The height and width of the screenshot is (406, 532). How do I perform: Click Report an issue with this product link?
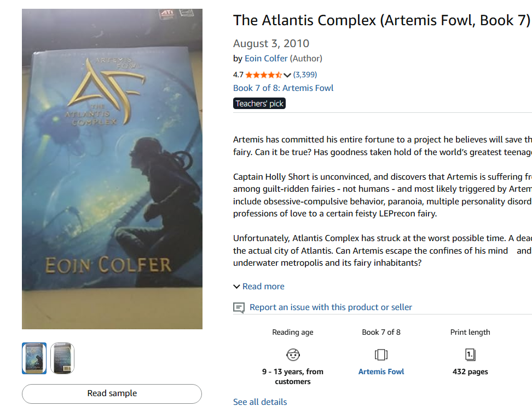(331, 307)
